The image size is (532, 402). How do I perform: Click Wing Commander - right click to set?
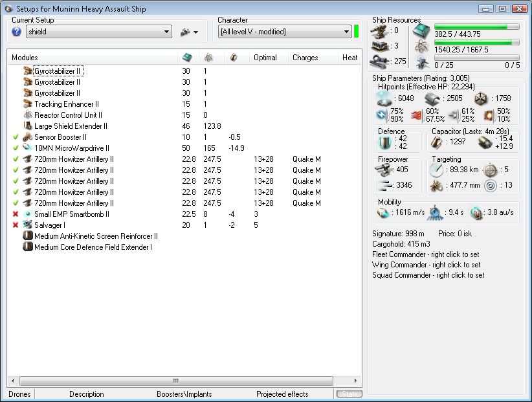pos(426,265)
